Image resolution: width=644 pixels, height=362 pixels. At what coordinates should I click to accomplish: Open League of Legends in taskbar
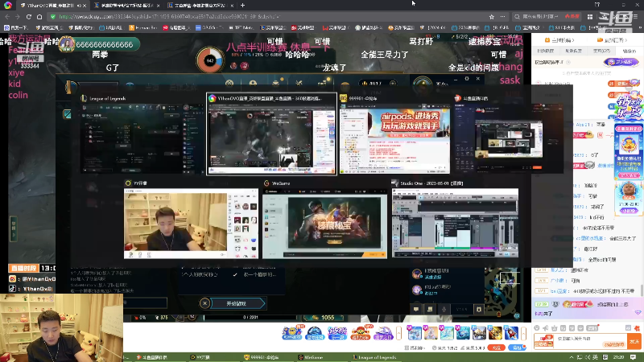[x=374, y=357]
